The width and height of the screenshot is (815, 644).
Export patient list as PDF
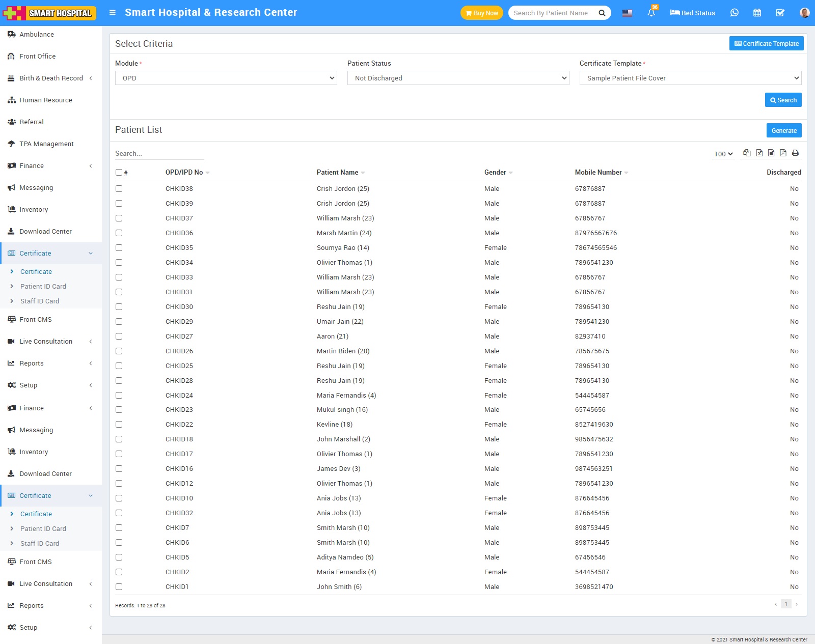(x=783, y=153)
